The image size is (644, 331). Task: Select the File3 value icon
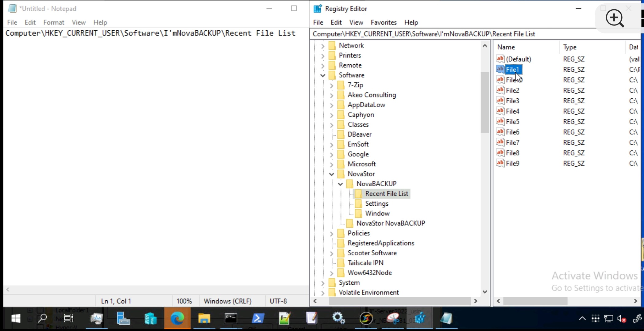click(500, 101)
